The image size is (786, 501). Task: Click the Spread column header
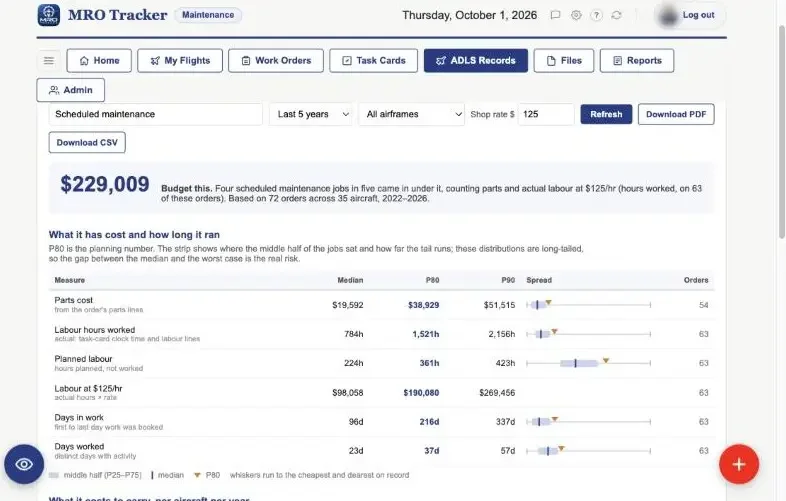click(539, 280)
